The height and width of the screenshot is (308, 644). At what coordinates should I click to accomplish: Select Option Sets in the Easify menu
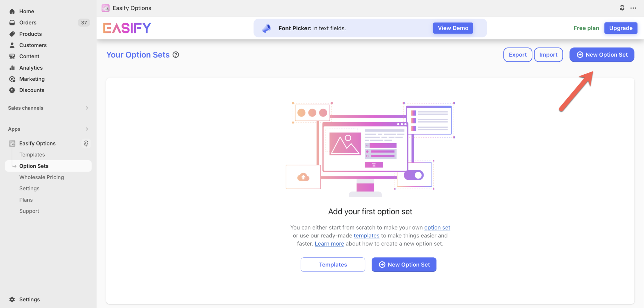tap(34, 166)
